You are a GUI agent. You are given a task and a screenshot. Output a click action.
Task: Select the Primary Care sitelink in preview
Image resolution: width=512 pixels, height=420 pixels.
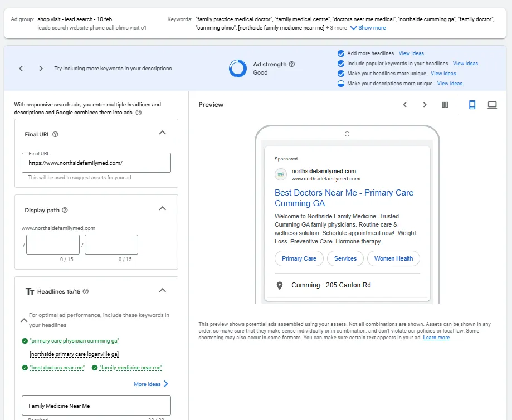tap(299, 258)
